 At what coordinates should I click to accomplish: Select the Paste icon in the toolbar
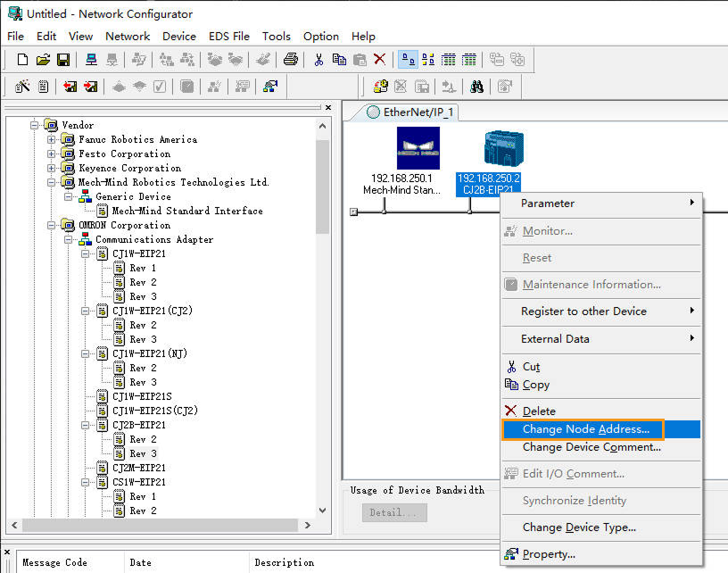coord(359,59)
